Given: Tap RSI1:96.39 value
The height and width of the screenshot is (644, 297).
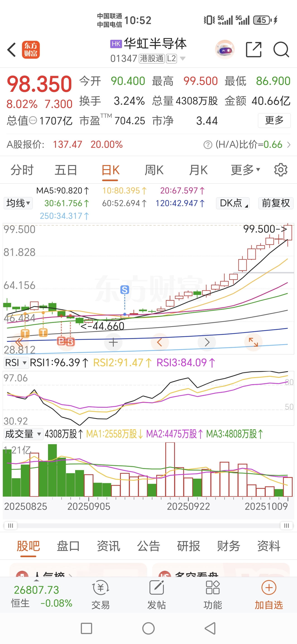Looking at the screenshot, I should coord(59,362).
